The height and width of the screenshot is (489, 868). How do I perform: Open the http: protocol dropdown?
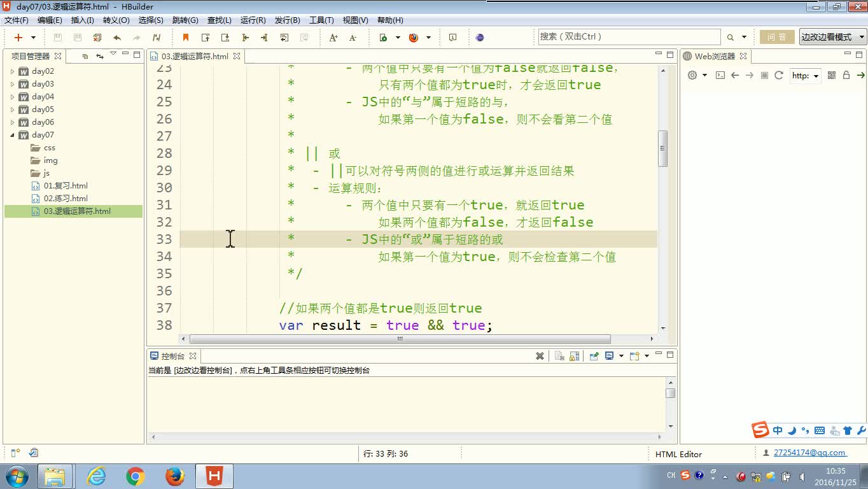pyautogui.click(x=805, y=76)
